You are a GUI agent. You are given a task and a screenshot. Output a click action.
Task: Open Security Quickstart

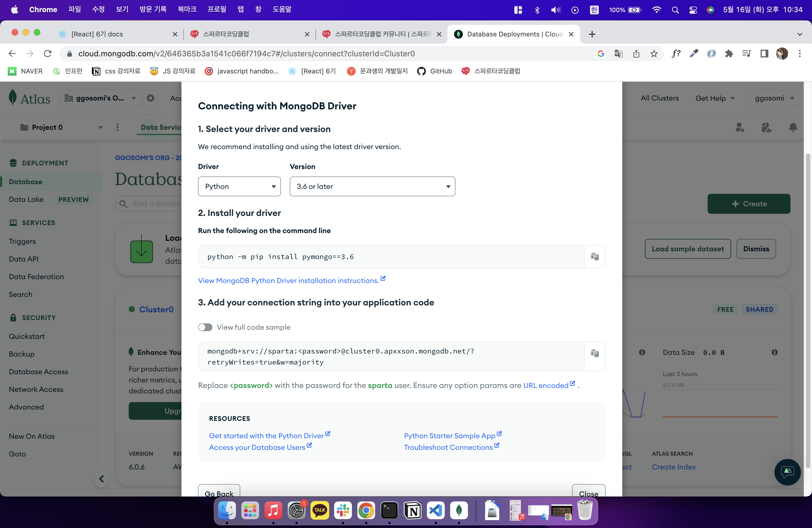27,336
